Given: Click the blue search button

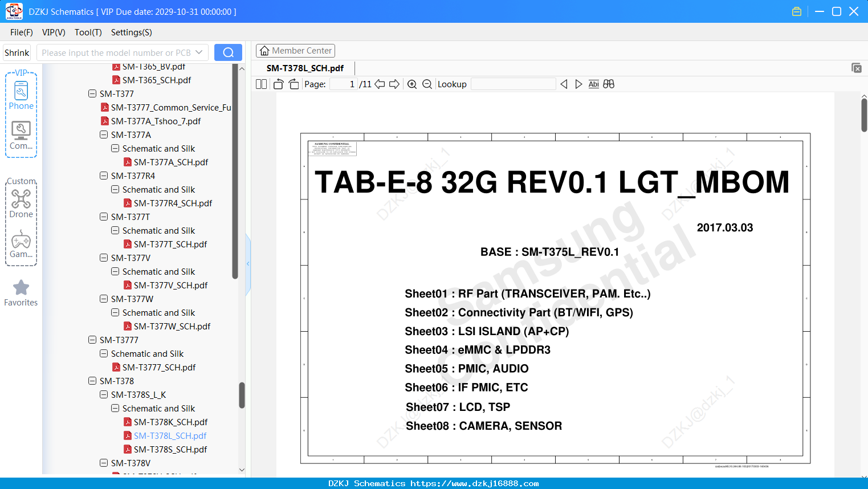Looking at the screenshot, I should tap(228, 52).
